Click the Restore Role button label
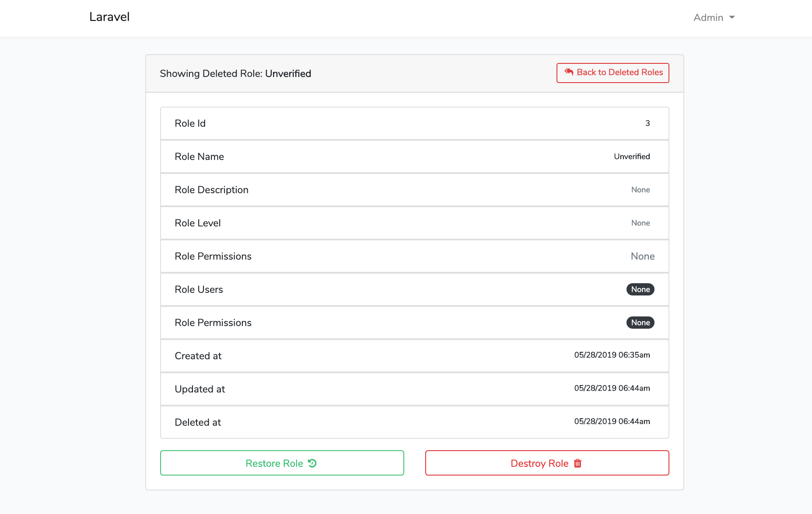The height and width of the screenshot is (514, 812). [274, 463]
